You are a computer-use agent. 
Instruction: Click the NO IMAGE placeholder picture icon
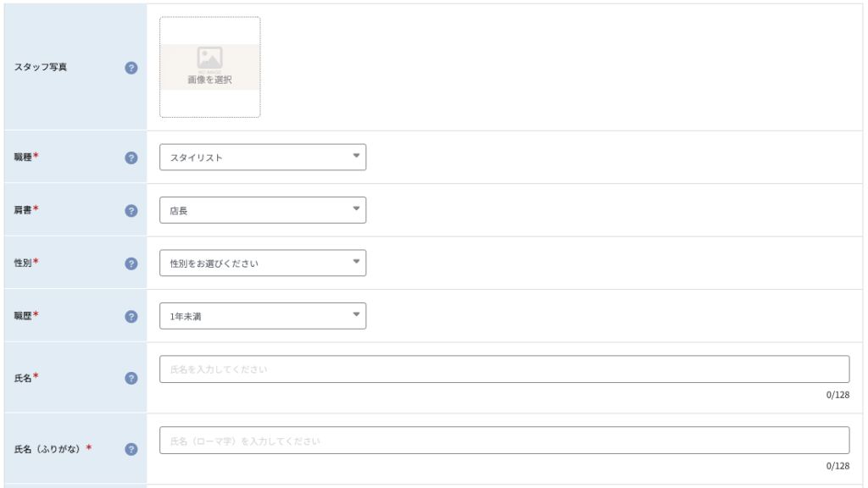click(x=210, y=58)
